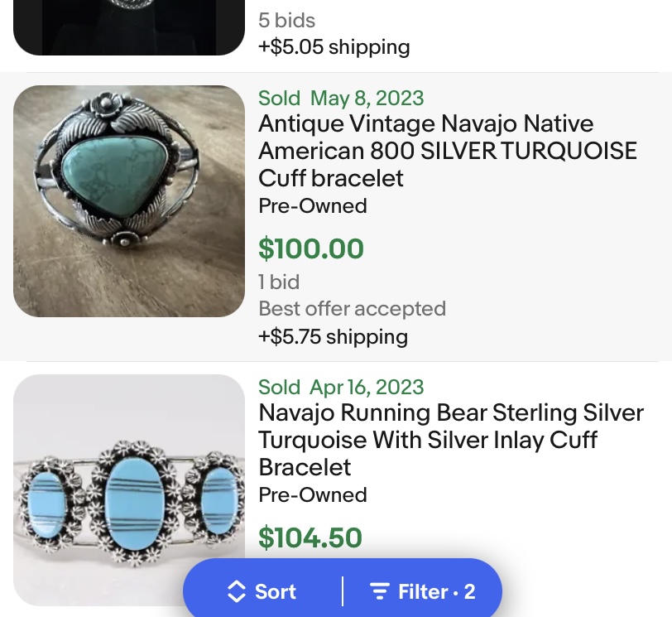The width and height of the screenshot is (672, 617).
Task: Click Pre-Owned under the Running Bear listing
Action: [313, 494]
